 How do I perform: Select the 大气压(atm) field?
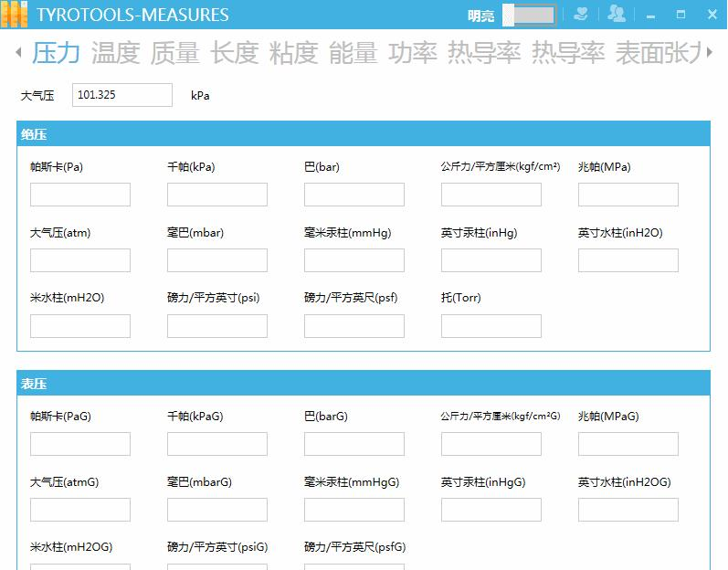click(80, 260)
